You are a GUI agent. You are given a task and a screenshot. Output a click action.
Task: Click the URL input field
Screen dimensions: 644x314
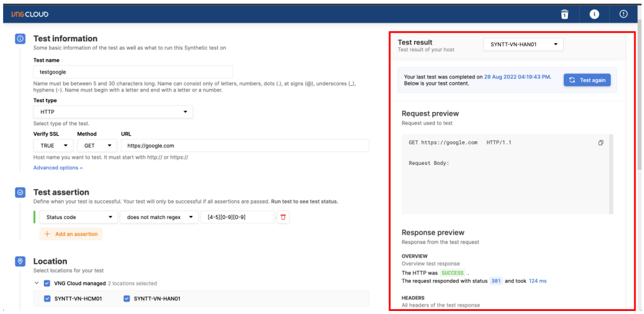[x=244, y=145]
